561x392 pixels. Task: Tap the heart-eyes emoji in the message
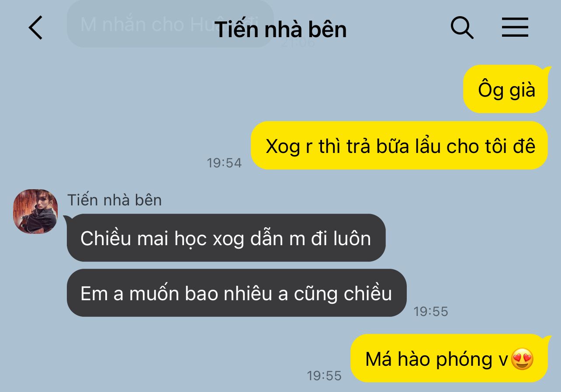coord(522,359)
